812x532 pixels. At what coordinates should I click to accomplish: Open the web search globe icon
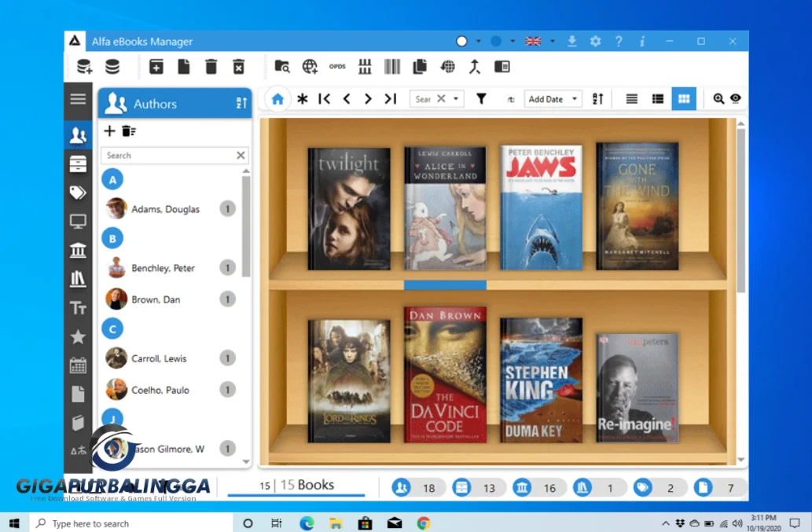click(x=310, y=66)
